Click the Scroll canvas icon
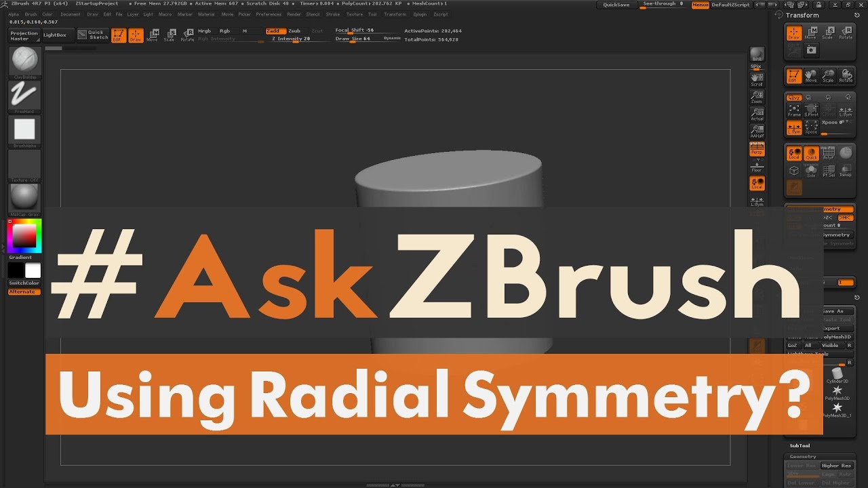The image size is (868, 488). [757, 80]
